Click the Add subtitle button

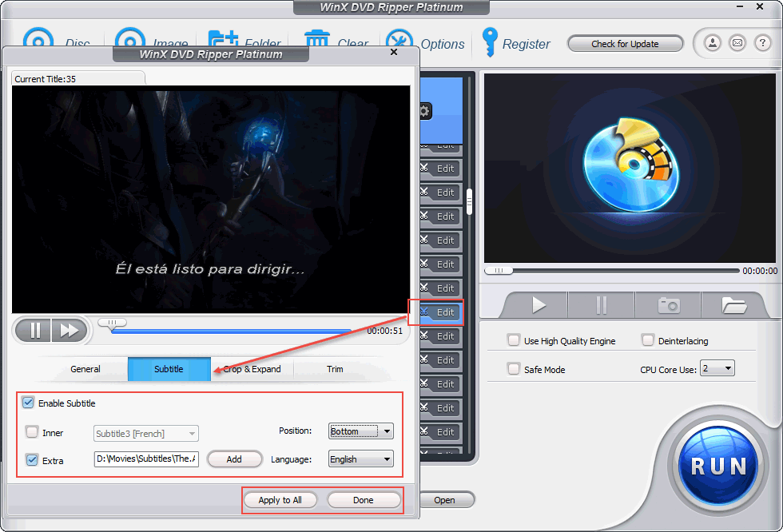234,459
